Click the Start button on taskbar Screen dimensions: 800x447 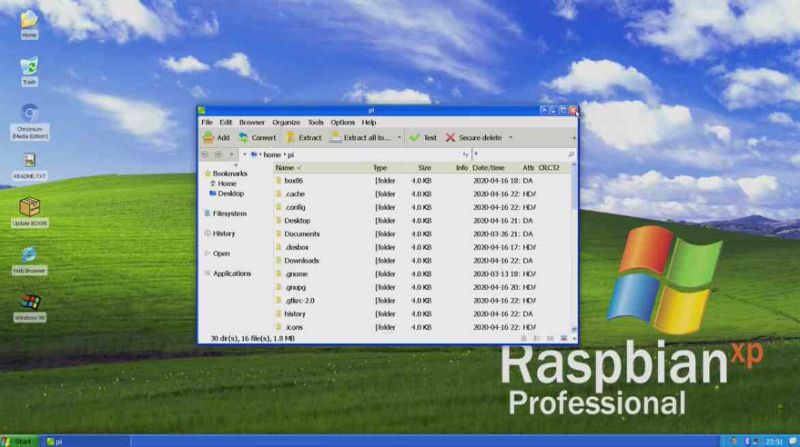coord(18,441)
